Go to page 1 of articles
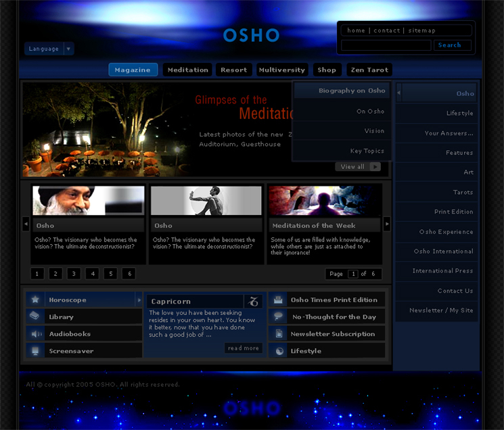 tap(37, 274)
